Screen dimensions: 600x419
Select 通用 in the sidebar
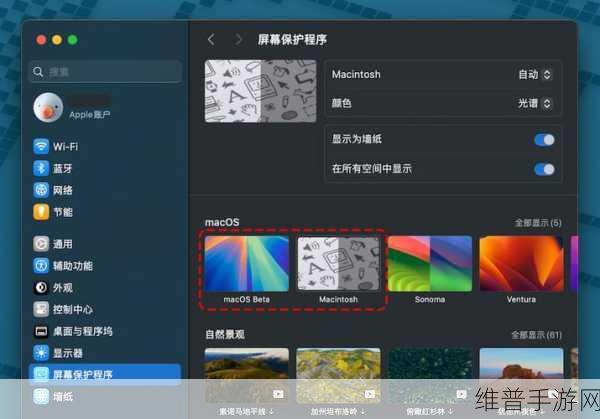[63, 244]
